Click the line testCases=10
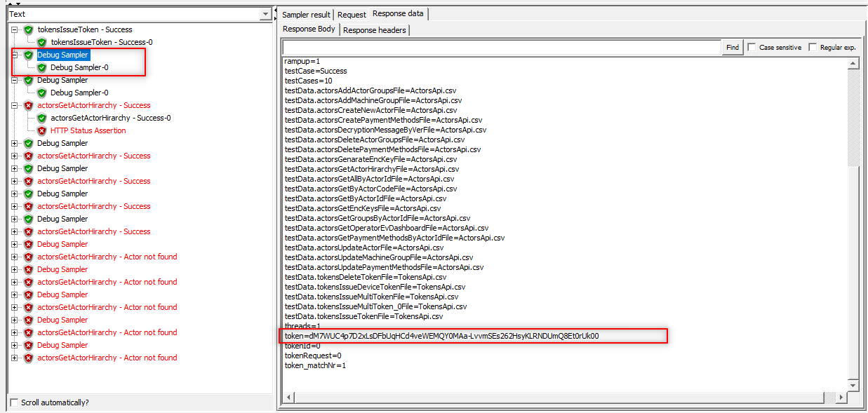The width and height of the screenshot is (868, 413). click(308, 81)
